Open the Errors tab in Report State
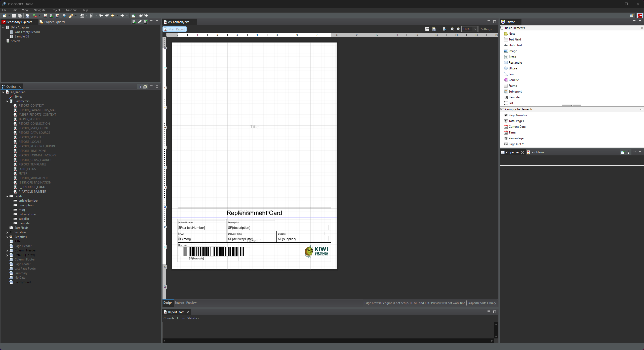This screenshot has height=350, width=644. (181, 318)
